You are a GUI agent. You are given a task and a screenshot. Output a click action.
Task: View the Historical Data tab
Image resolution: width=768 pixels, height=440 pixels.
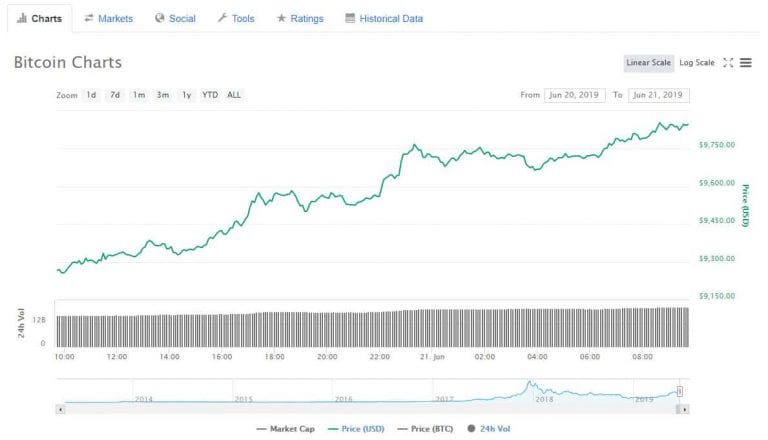[384, 19]
